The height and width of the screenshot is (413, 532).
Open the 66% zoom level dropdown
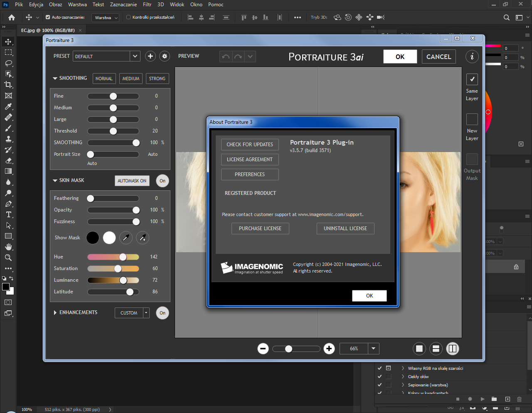(x=373, y=349)
